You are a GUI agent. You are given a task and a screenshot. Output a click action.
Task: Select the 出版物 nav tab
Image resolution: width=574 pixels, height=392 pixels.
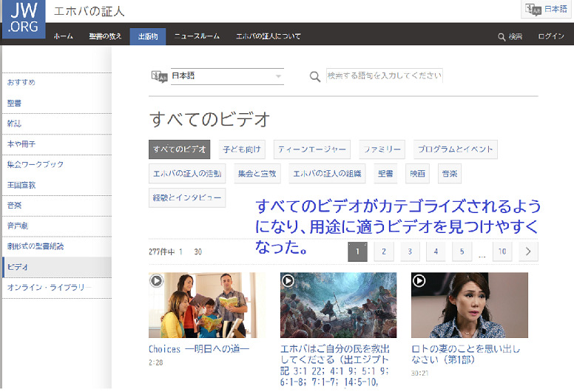[148, 36]
